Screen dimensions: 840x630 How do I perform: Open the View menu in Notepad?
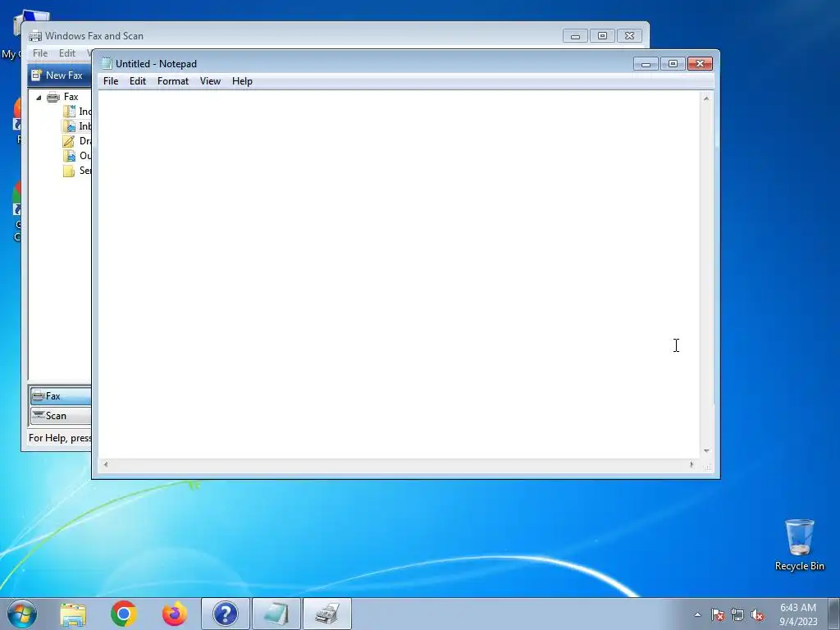pos(210,81)
